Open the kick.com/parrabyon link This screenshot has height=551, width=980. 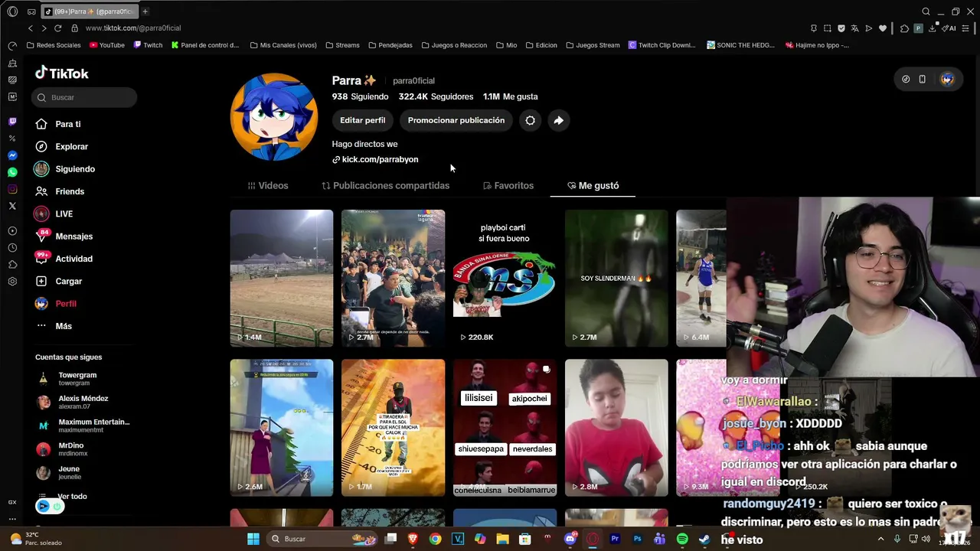375,159
